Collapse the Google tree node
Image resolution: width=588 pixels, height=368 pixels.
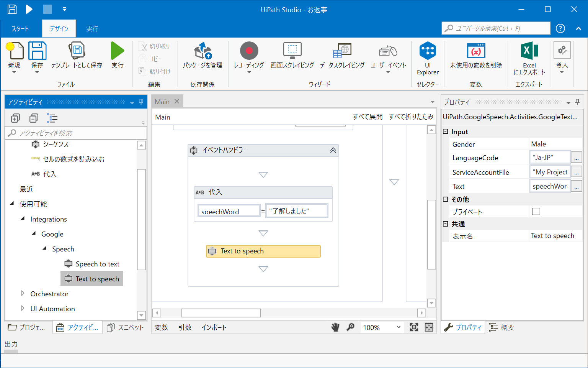(34, 233)
